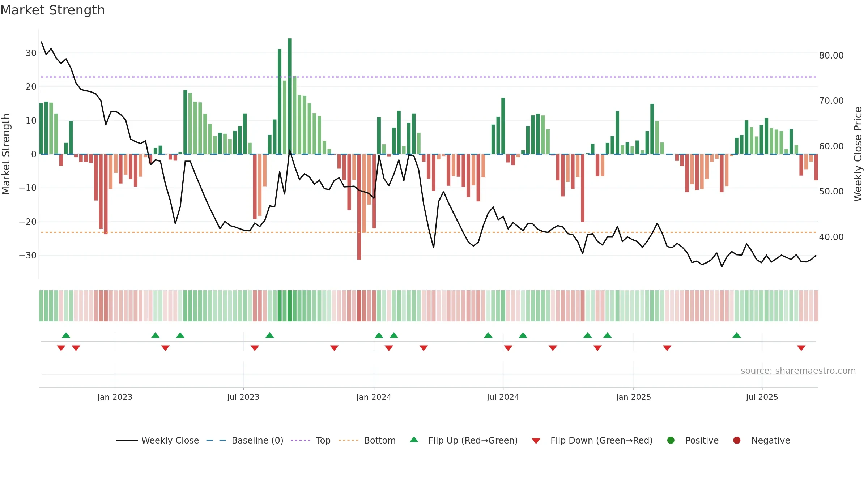Click the tallest green bar above 30
868x488 pixels.
[289, 96]
